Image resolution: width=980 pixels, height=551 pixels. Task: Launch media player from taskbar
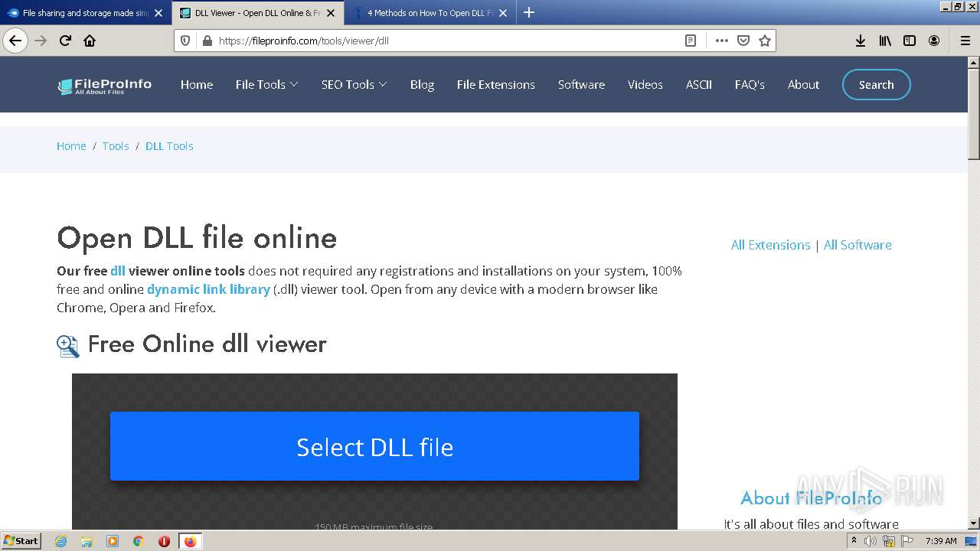point(113,541)
